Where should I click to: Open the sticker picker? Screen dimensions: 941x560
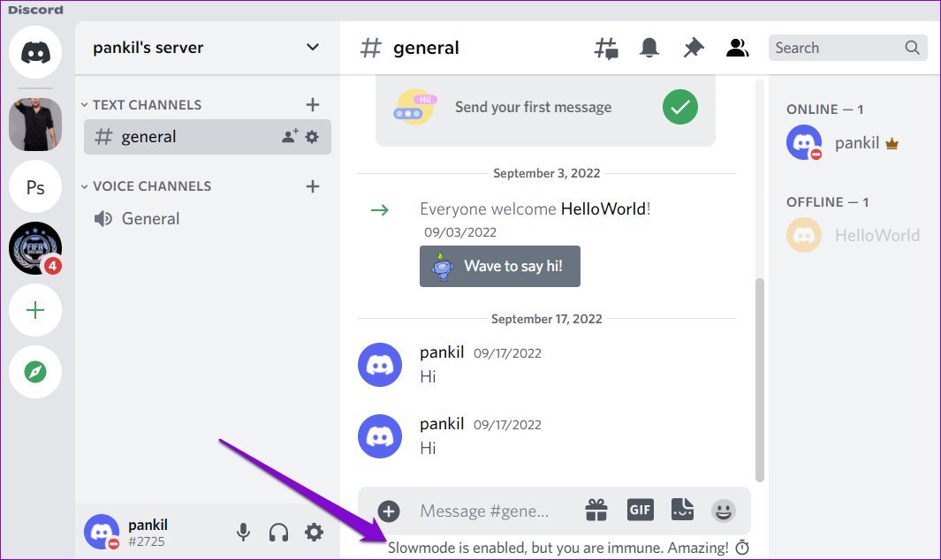[x=682, y=511]
